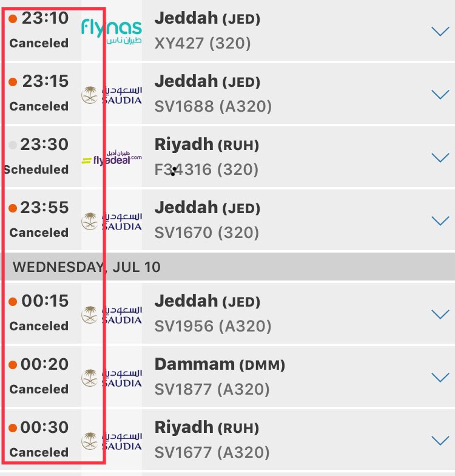Click grey status dot beside 23:30

coord(13,145)
